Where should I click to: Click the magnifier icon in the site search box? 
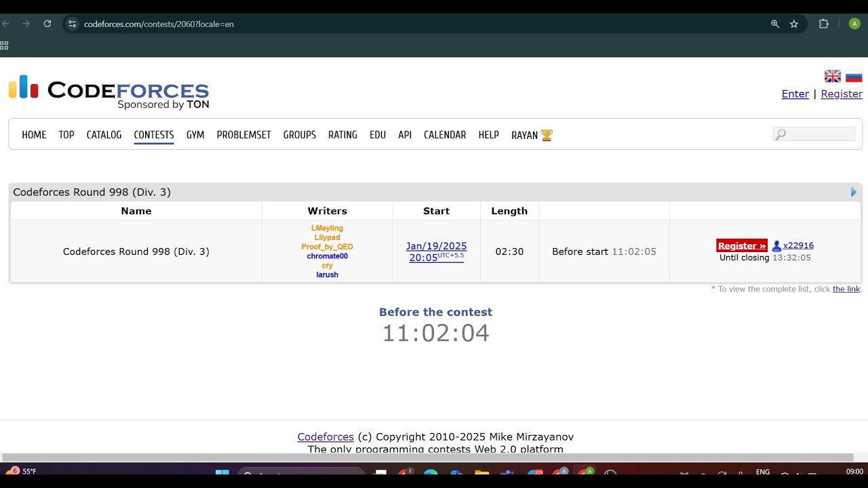tap(781, 134)
